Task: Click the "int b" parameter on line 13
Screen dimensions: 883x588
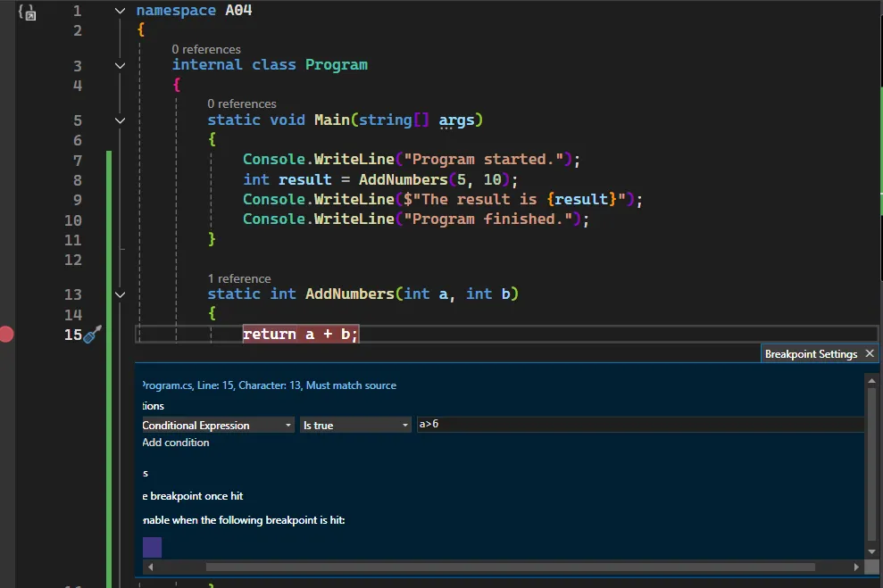Action: point(488,294)
